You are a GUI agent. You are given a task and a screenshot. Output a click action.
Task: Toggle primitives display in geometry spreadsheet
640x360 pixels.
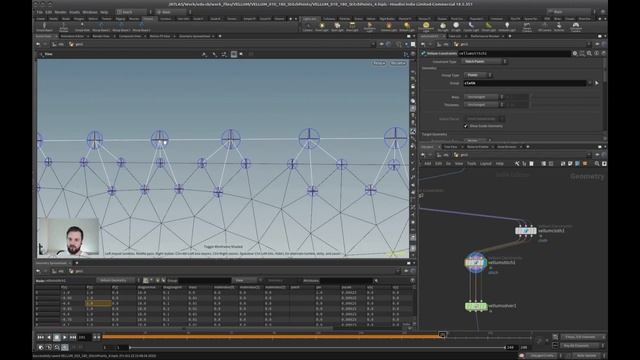158,280
